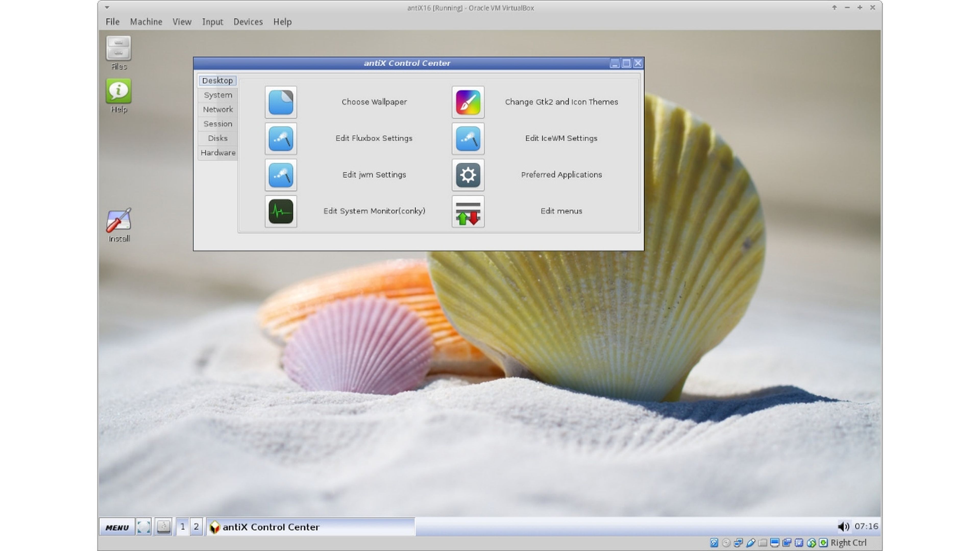Open the VirtualBox Machine menu

pyautogui.click(x=146, y=22)
